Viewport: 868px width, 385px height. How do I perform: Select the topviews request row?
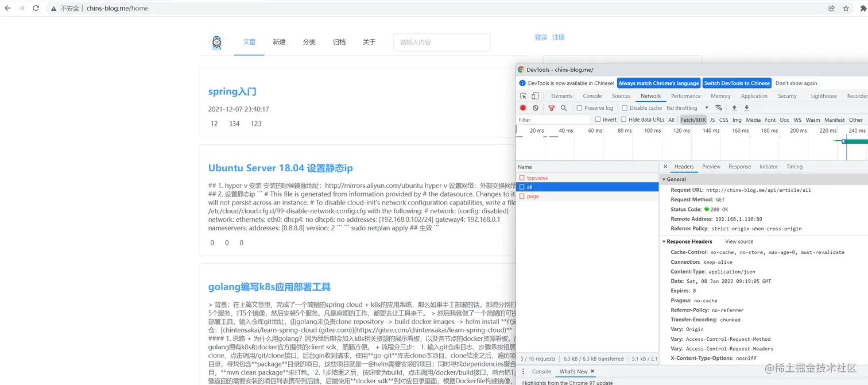coord(587,178)
